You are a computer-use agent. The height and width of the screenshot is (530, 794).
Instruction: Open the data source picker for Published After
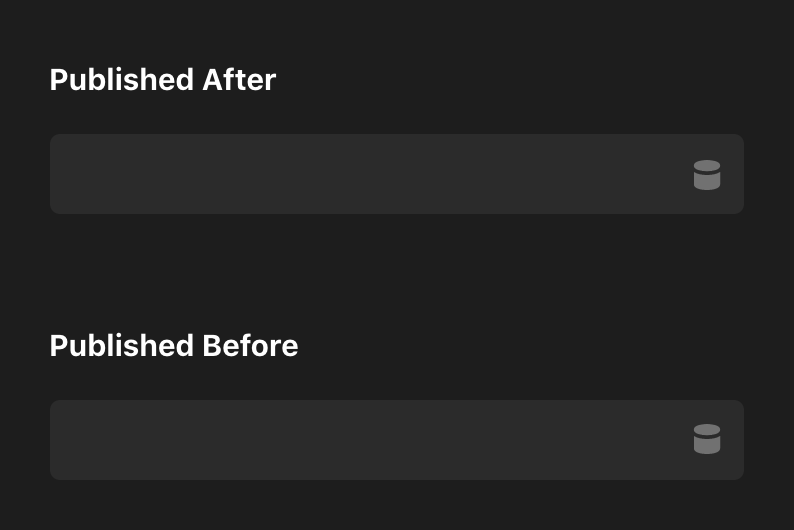click(x=707, y=175)
